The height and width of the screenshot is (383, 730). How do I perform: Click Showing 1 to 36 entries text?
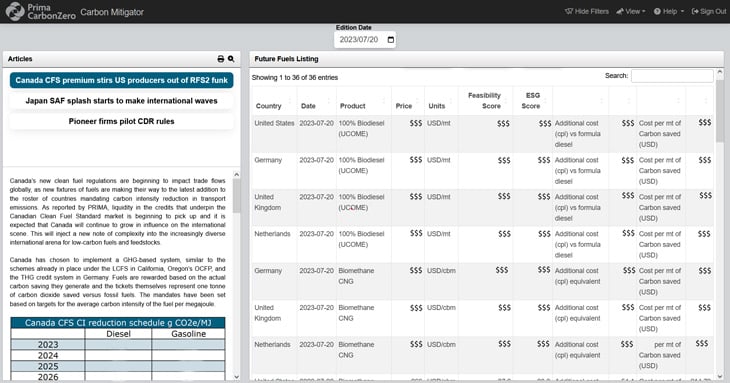pyautogui.click(x=295, y=77)
